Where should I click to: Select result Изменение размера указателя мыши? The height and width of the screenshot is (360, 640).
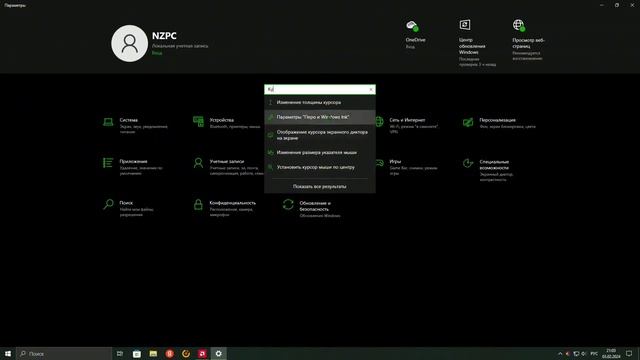click(x=320, y=152)
